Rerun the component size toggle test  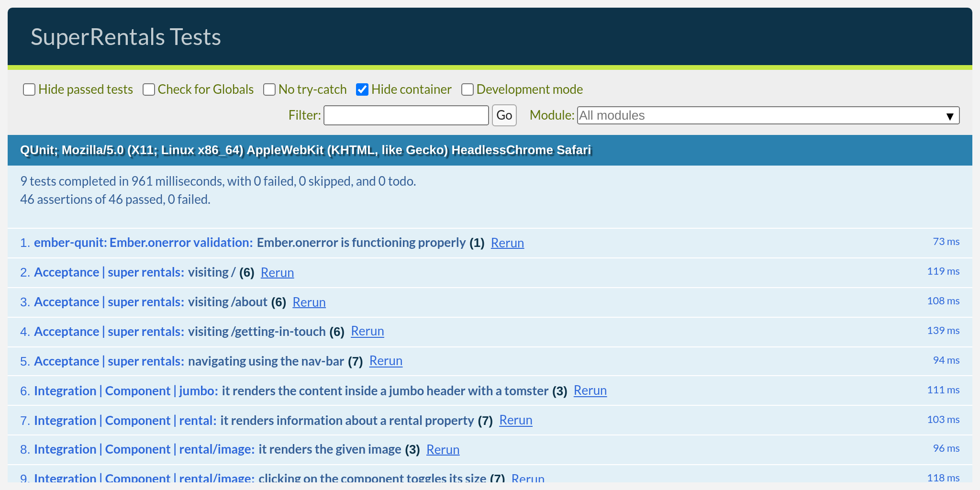click(x=528, y=478)
